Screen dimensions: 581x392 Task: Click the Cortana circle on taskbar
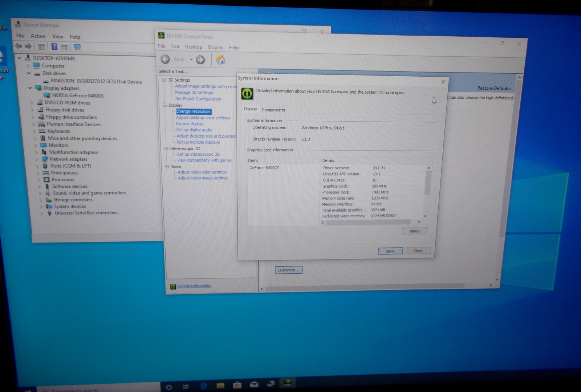(x=169, y=387)
